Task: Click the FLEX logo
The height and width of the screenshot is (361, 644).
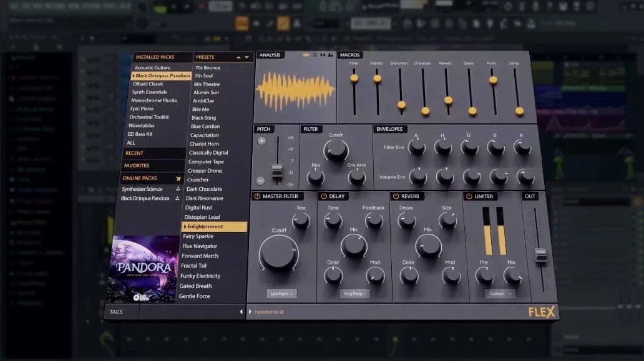Action: point(541,312)
